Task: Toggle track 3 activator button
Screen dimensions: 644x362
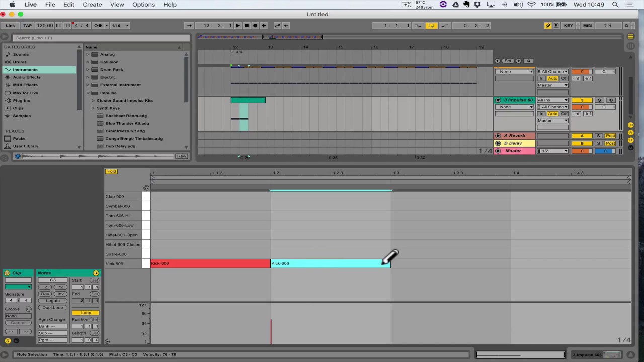Action: (582, 100)
